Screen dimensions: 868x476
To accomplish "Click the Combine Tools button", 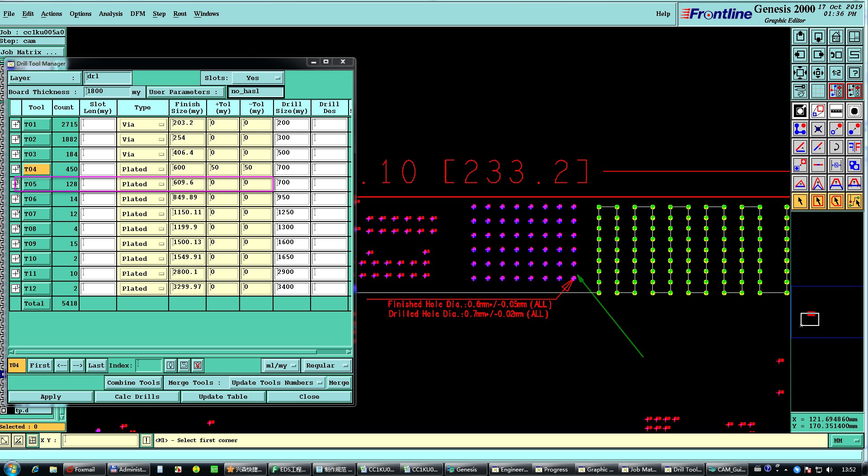I will pos(133,382).
